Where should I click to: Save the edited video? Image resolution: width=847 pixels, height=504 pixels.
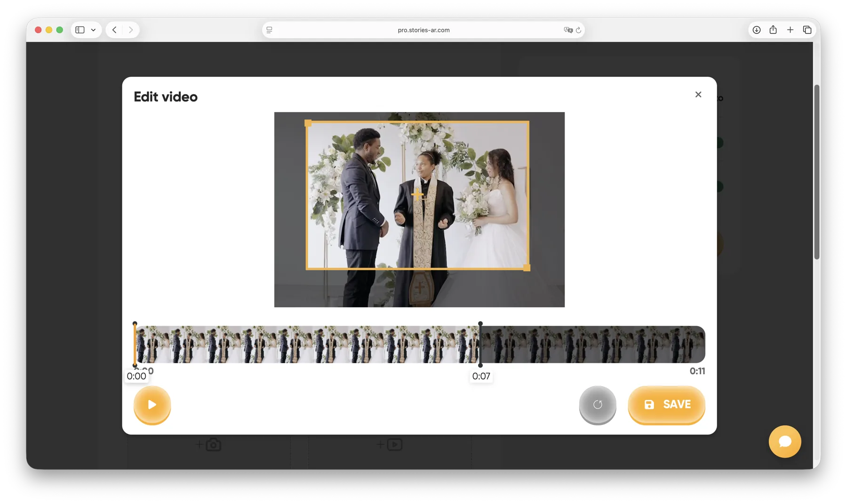coord(666,405)
